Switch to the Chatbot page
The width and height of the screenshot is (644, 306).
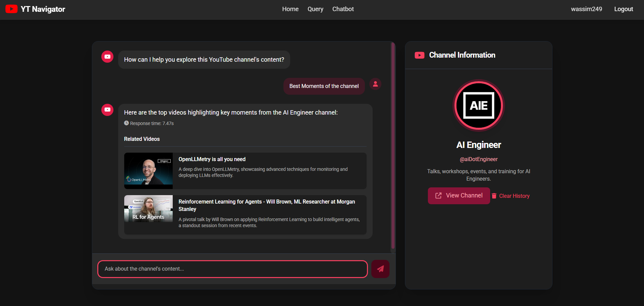(x=343, y=9)
